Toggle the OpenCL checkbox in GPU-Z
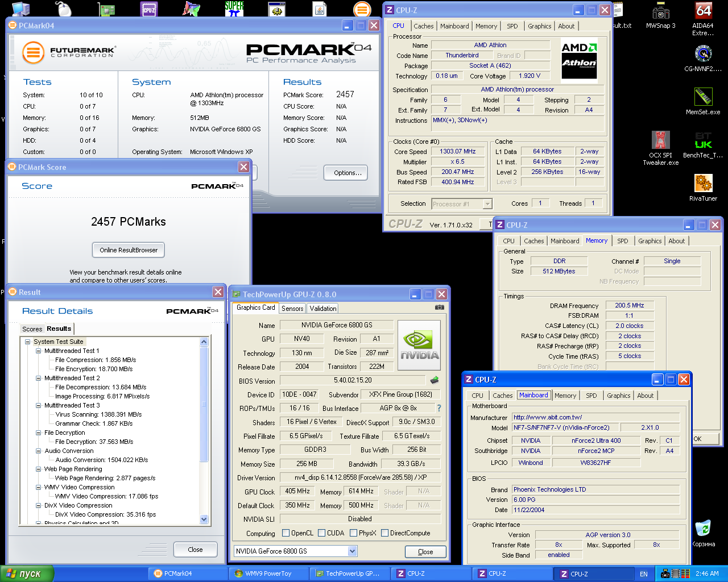 pyautogui.click(x=286, y=533)
